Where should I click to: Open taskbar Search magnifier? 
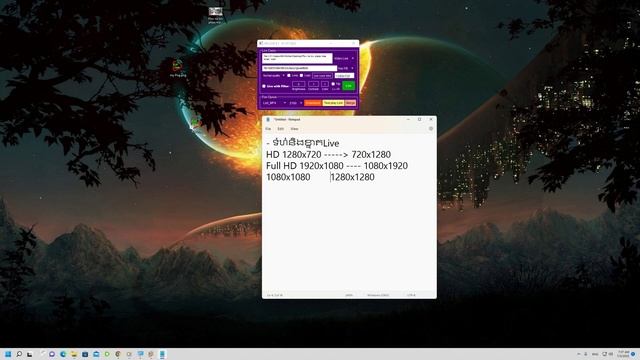[19, 354]
